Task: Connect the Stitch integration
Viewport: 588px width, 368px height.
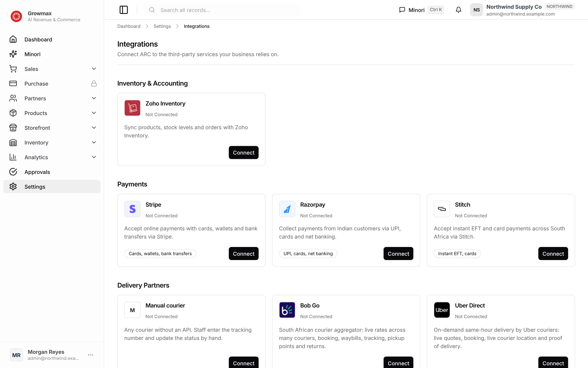Action: pos(553,254)
